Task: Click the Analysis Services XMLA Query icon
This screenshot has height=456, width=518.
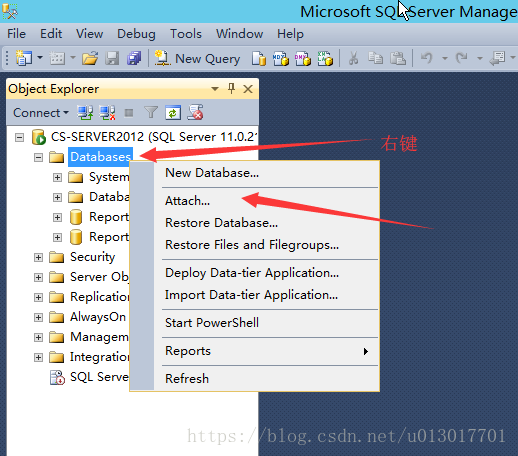Action: point(325,58)
